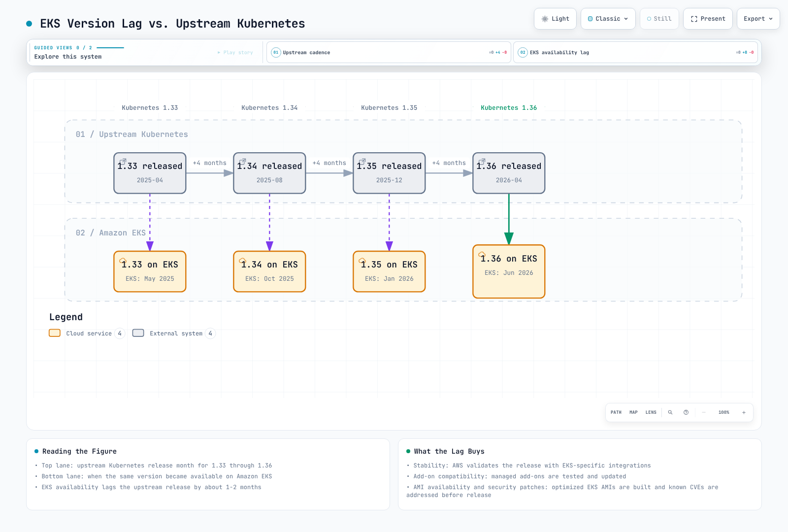Click the '+4 months' label between 1.33 and 1.34

210,163
